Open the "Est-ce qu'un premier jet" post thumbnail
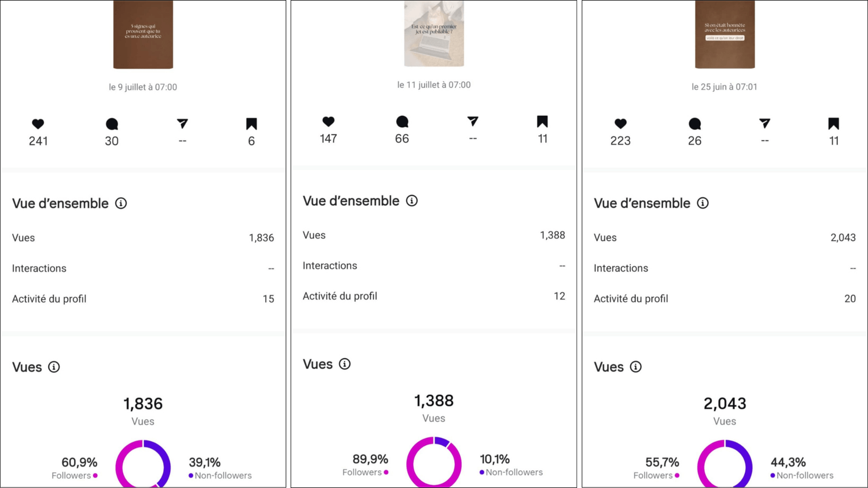Screen dimensions: 868x488 click(434, 34)
